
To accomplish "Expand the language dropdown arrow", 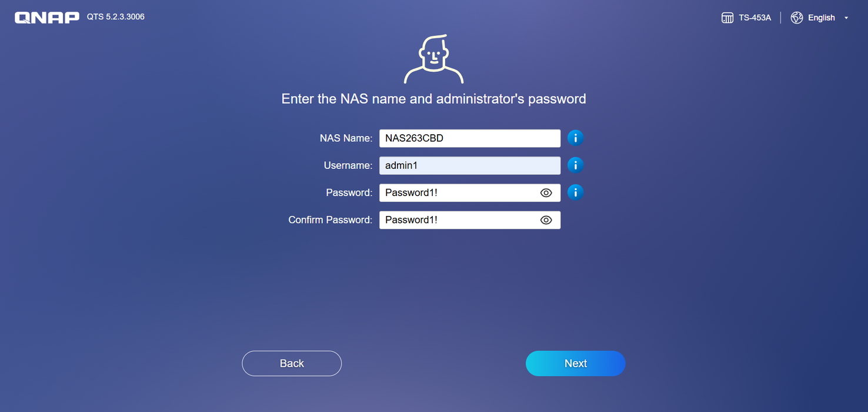I will click(846, 18).
